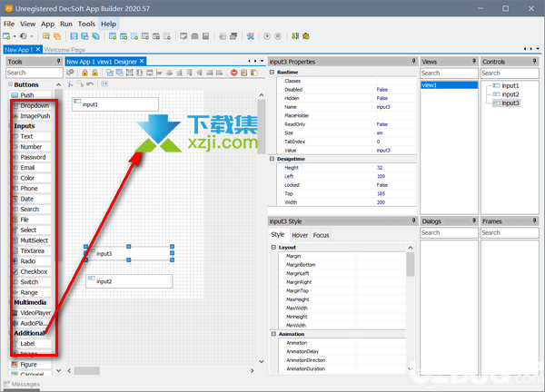The image size is (545, 392).
Task: Collapse the Designtime properties section
Action: tap(272, 159)
